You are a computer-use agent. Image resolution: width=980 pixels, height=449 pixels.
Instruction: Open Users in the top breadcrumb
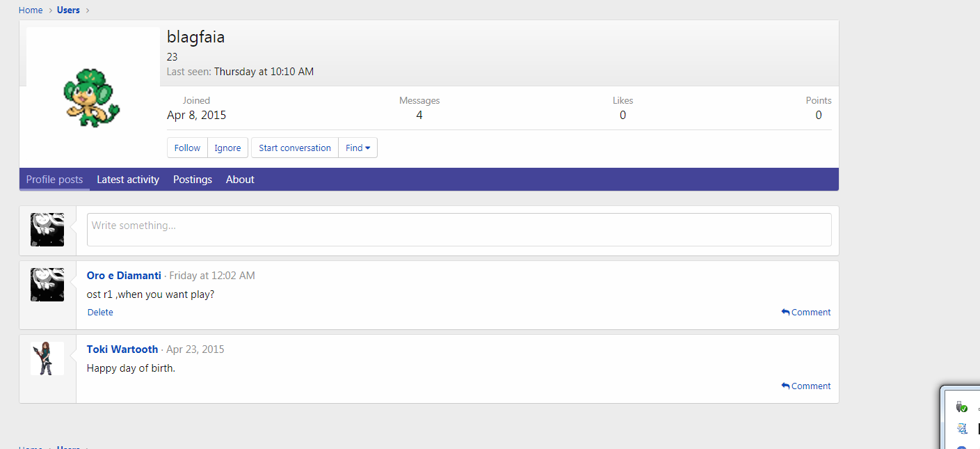pos(68,10)
